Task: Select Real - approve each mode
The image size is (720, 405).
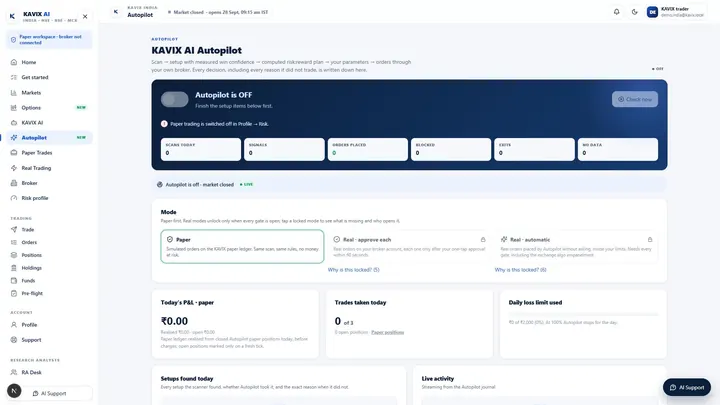Action: (409, 247)
